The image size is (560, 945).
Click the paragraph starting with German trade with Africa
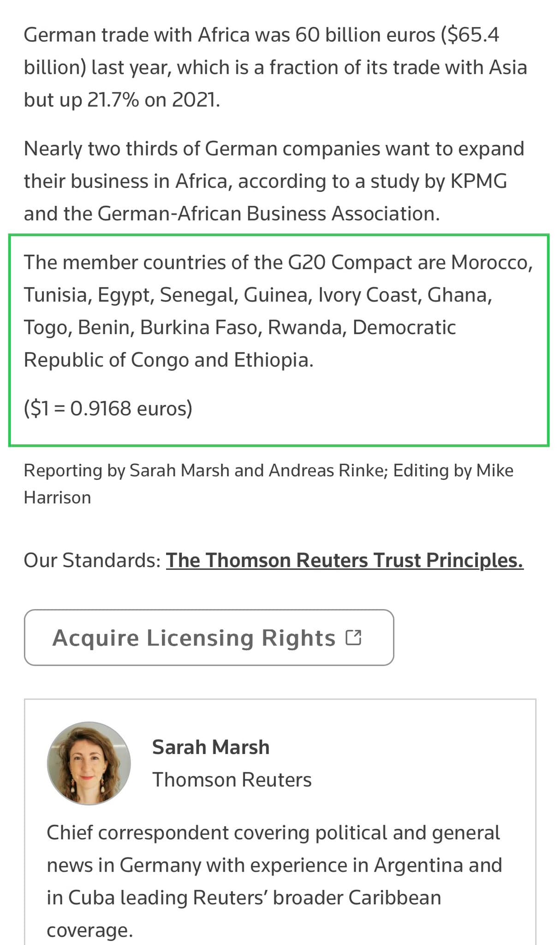tap(275, 67)
